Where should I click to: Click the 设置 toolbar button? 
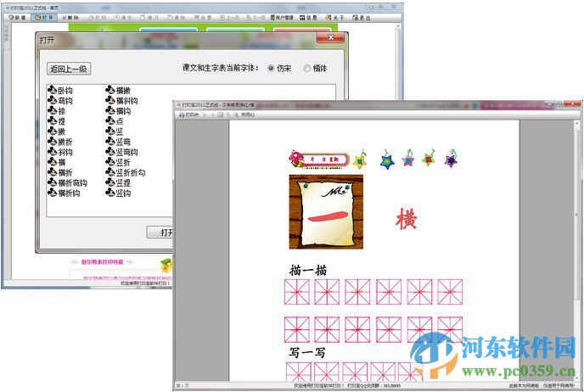[203, 18]
